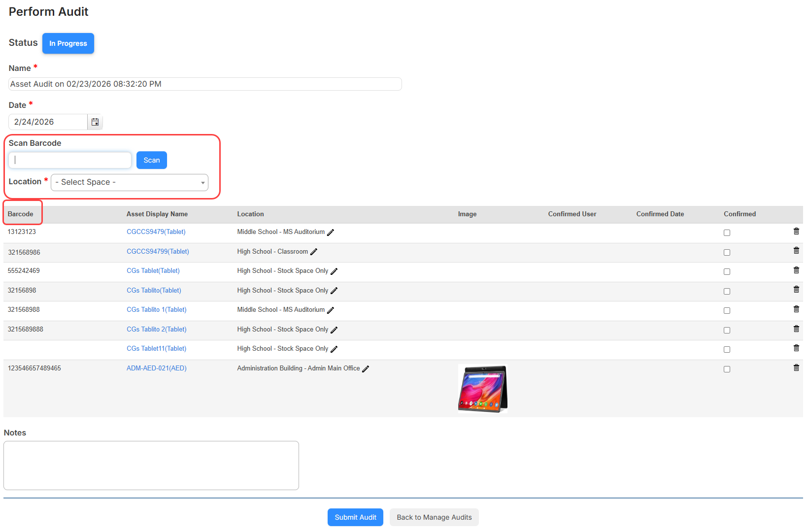The width and height of the screenshot is (808, 532).
Task: Edit High School - Classroom location for CGCCS94799
Action: (314, 252)
